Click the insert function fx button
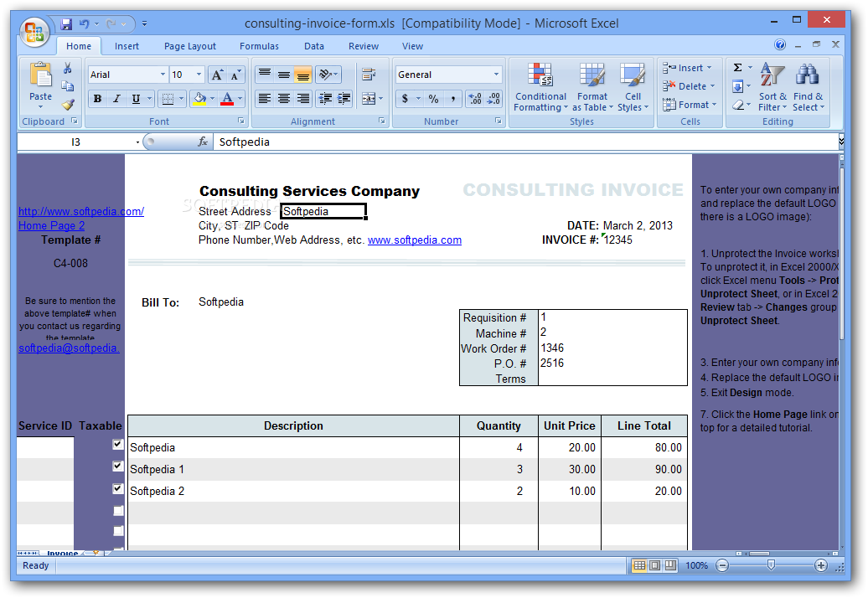Image resolution: width=868 pixels, height=598 pixels. [203, 142]
